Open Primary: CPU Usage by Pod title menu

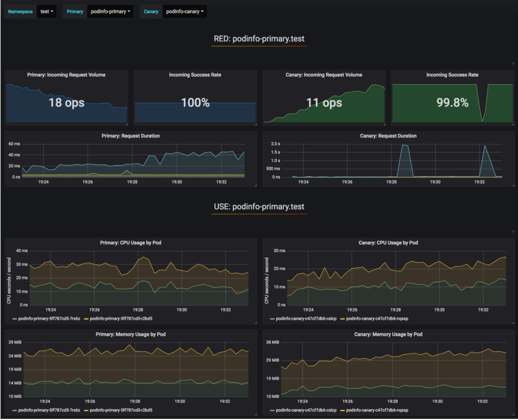coord(131,243)
